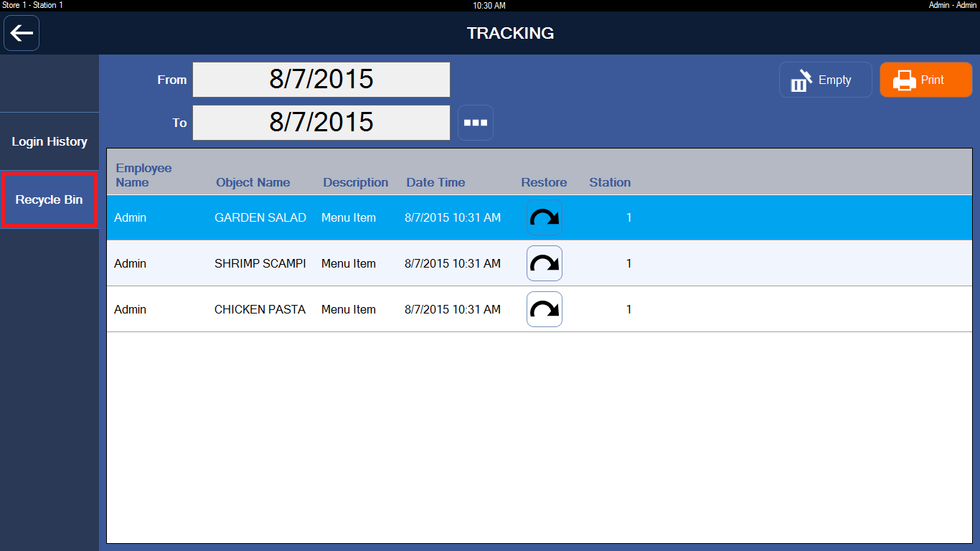The width and height of the screenshot is (980, 551).
Task: Click the Store 1 - Station 1 label
Action: pos(33,5)
